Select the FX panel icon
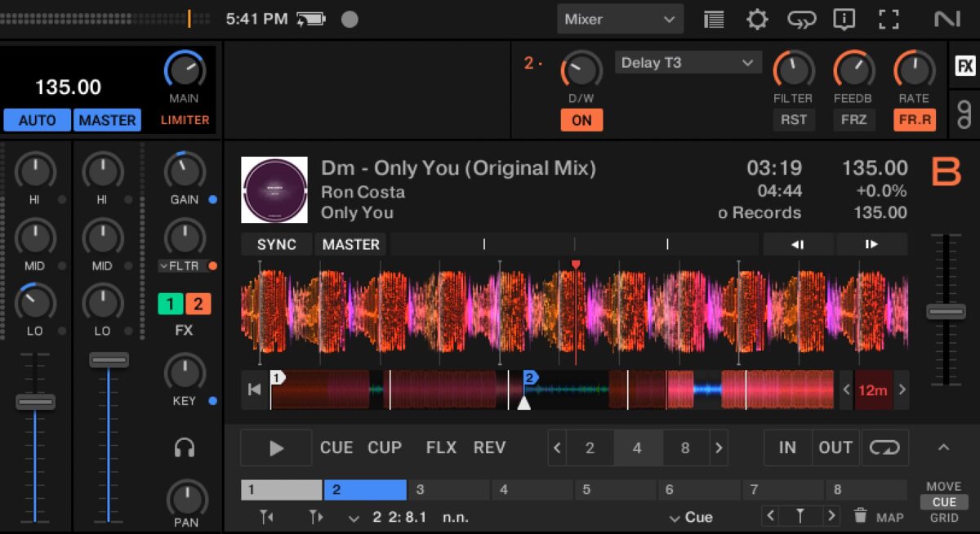The image size is (980, 534). click(x=965, y=66)
